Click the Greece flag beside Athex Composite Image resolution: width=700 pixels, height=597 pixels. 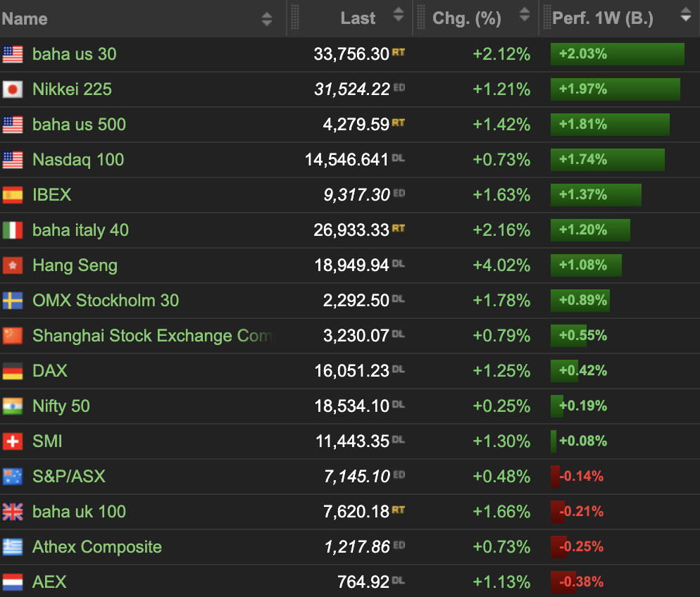13,548
